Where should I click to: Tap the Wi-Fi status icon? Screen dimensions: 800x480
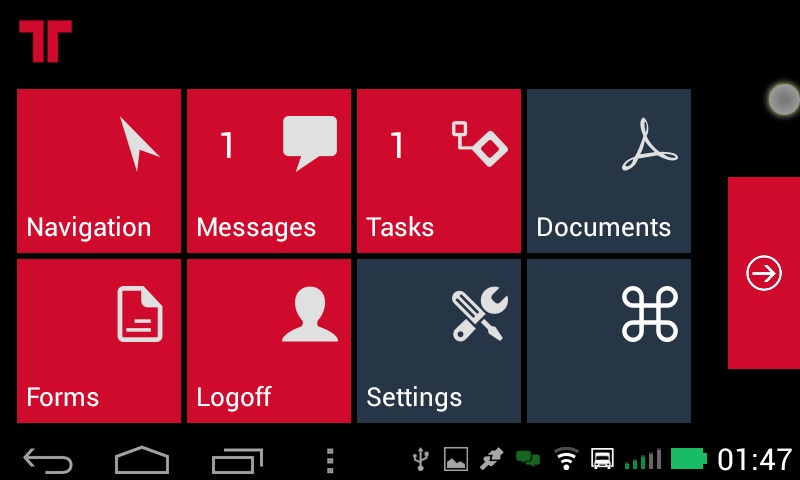(x=566, y=459)
